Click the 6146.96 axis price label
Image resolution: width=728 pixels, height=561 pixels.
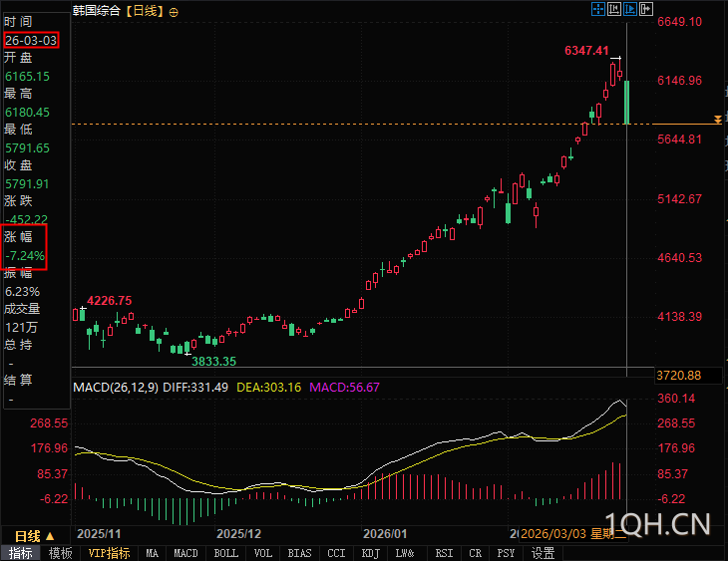coord(680,81)
